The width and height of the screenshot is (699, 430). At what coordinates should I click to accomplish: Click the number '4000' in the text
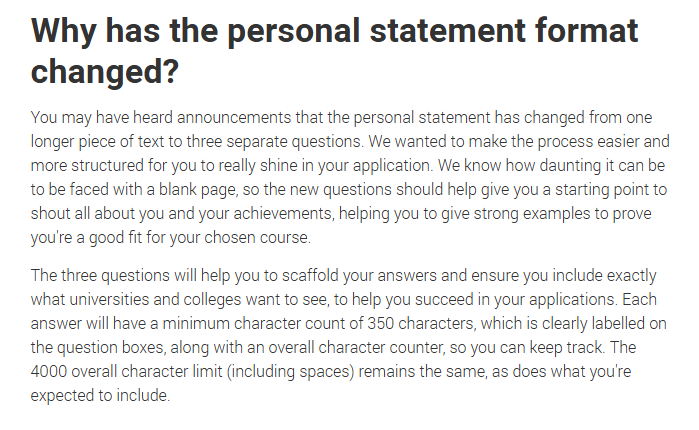pos(49,371)
